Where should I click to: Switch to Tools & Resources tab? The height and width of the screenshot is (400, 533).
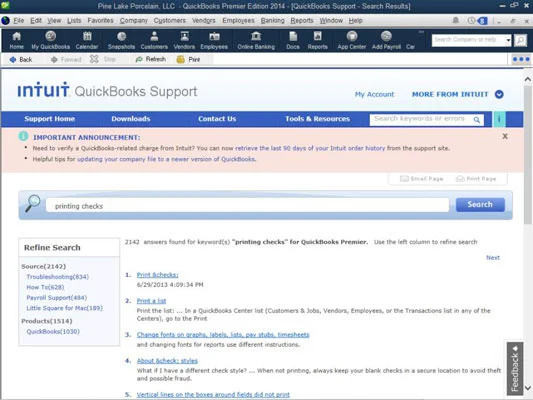coord(317,119)
